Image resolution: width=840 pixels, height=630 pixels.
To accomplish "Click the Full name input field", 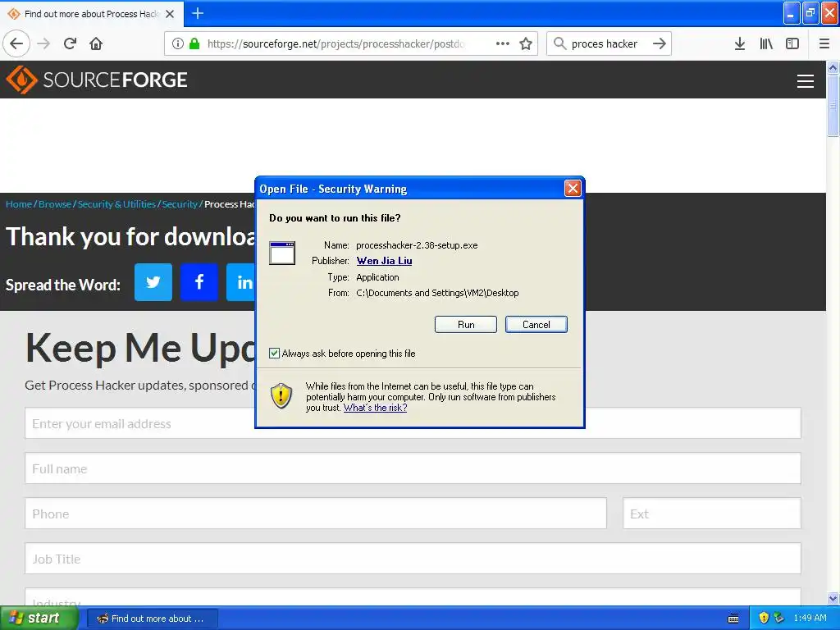I will coord(413,468).
